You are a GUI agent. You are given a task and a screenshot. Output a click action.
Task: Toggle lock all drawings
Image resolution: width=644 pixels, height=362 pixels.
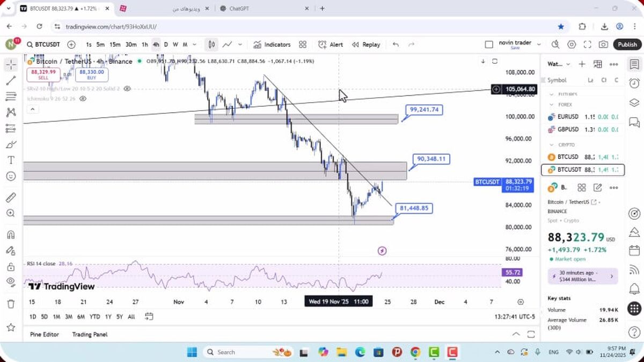[x=11, y=267]
